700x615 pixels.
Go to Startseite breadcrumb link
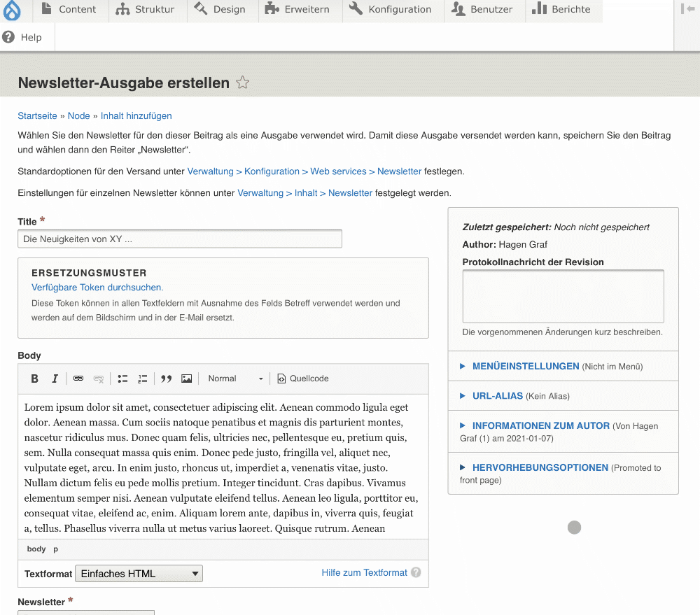click(x=38, y=115)
